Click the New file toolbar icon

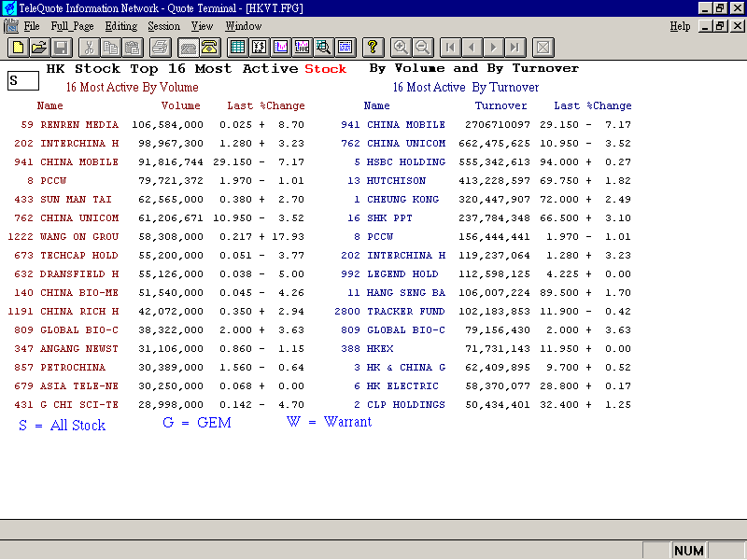coord(18,48)
